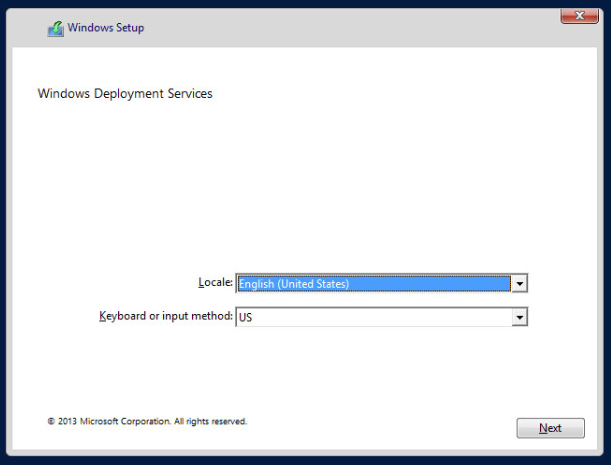611x465 pixels.
Task: Click the Windows Setup title bar icon
Action: pos(56,28)
